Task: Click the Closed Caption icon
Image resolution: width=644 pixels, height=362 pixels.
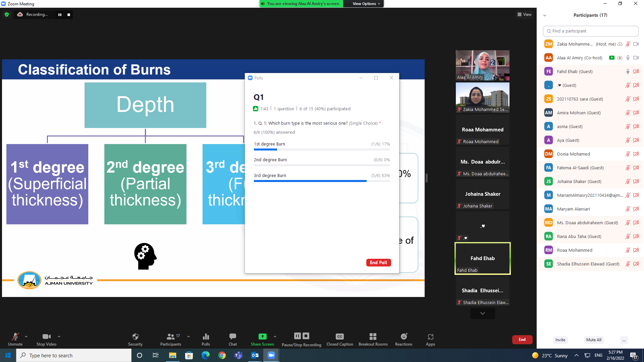Action: pos(339,337)
